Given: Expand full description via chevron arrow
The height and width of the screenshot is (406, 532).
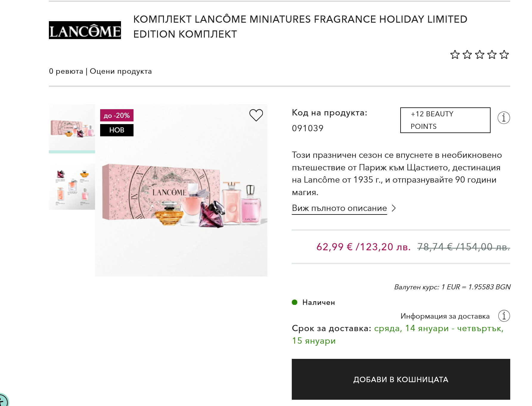Looking at the screenshot, I should click(394, 208).
